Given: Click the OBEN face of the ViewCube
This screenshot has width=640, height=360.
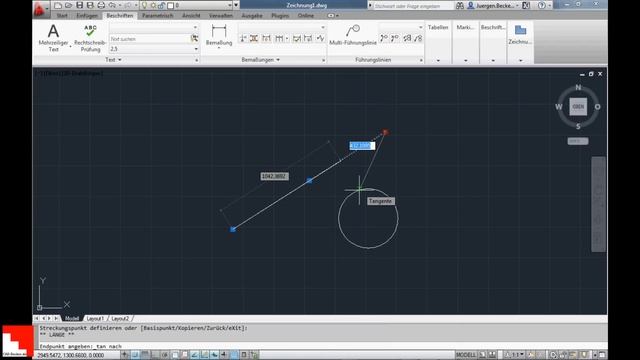Looking at the screenshot, I should 578,107.
